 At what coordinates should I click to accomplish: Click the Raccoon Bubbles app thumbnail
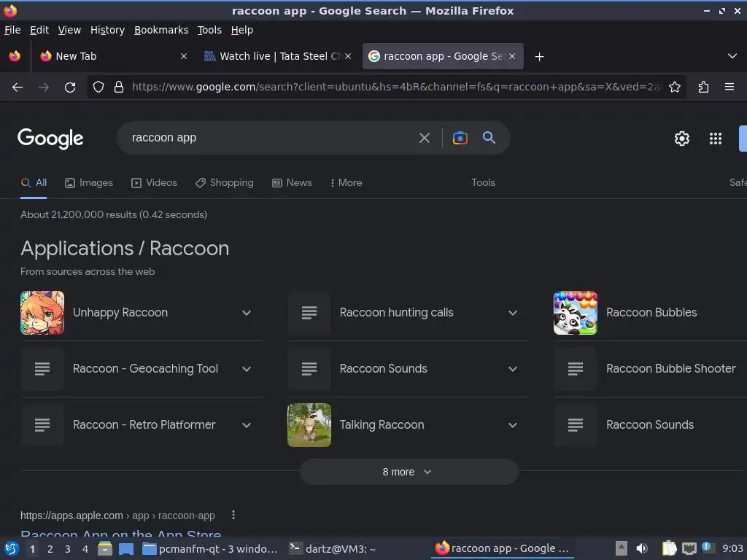[576, 313]
